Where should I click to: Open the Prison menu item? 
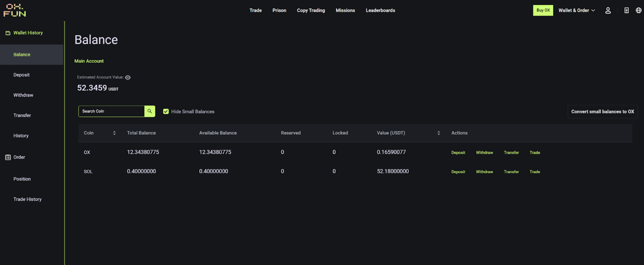279,10
